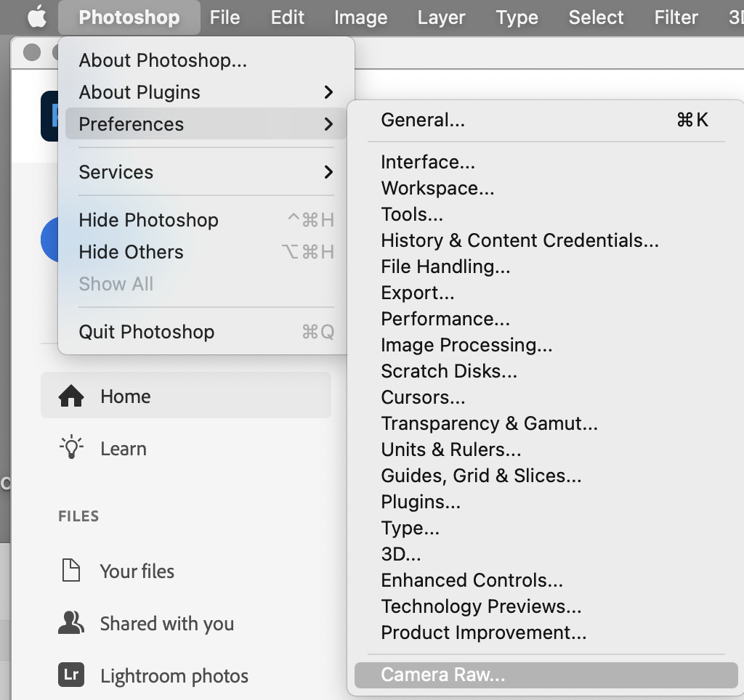Viewport: 744px width, 700px height.
Task: Choose About Photoshop
Action: pyautogui.click(x=163, y=60)
